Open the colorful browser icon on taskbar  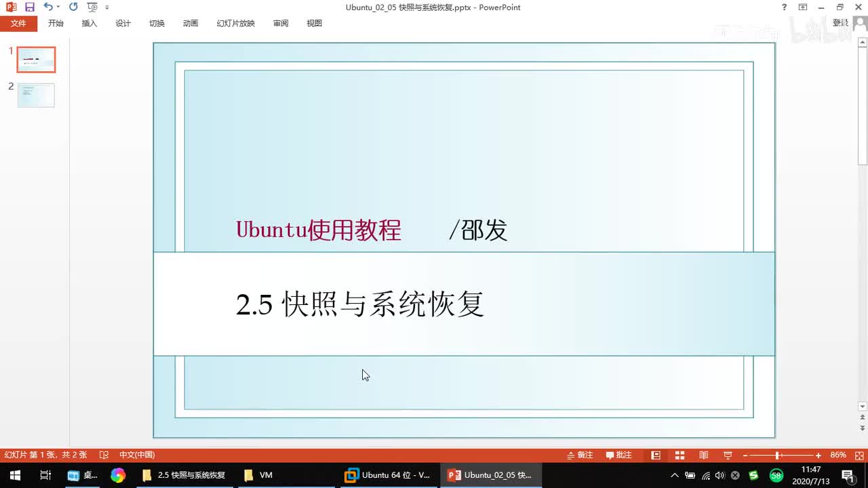point(118,475)
